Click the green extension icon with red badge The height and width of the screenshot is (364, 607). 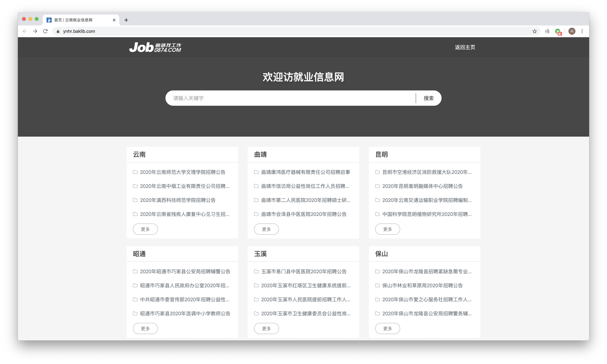(558, 31)
